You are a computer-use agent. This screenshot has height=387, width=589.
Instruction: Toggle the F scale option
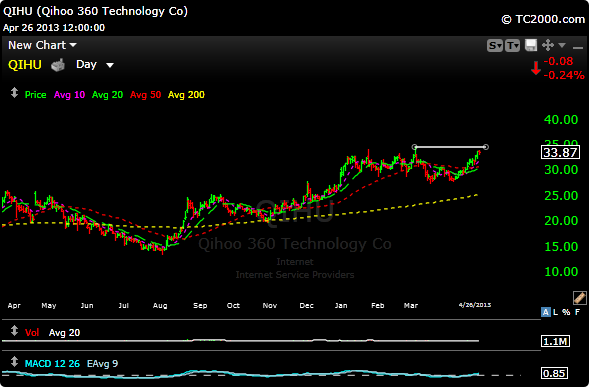(x=577, y=312)
